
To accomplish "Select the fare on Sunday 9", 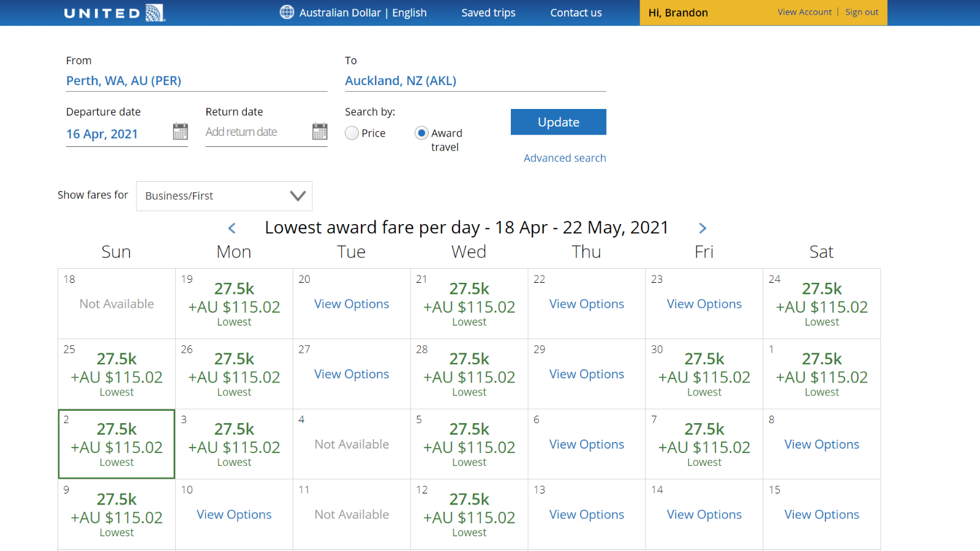I will (116, 514).
